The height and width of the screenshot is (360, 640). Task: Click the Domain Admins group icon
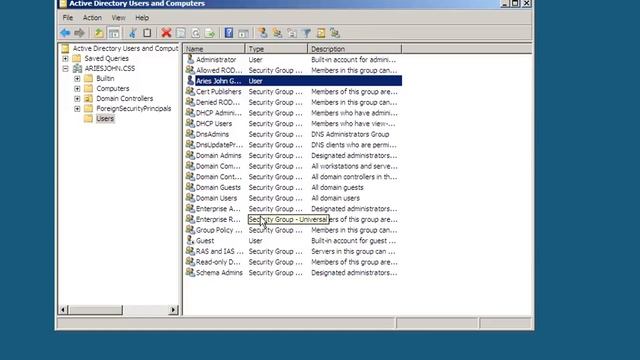click(x=190, y=155)
